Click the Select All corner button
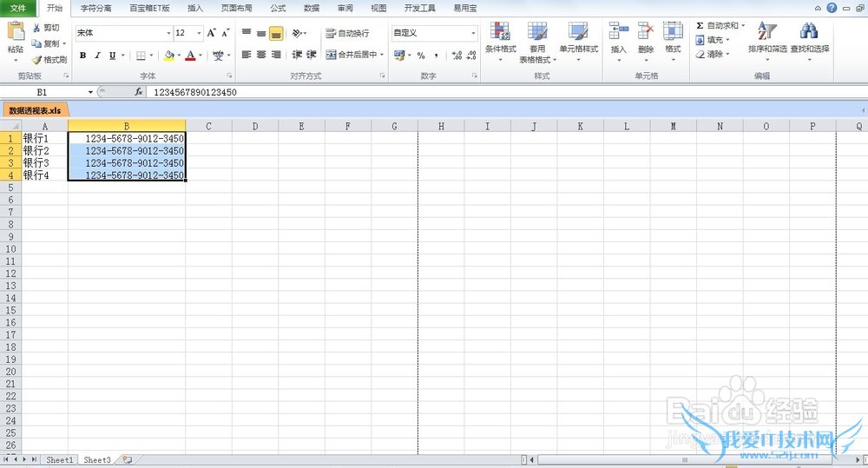Screen dimensions: 868x468 point(10,126)
